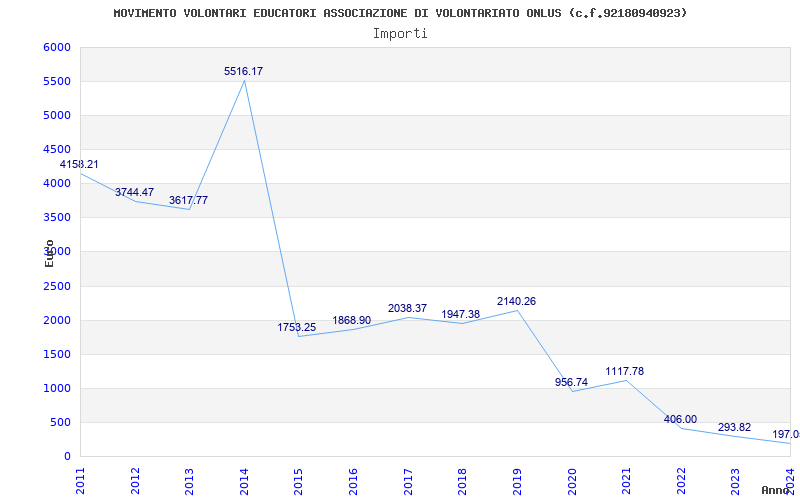Viewport: 800px width, 500px height.
Task: Click the Euro y-axis title
Action: click(49, 253)
